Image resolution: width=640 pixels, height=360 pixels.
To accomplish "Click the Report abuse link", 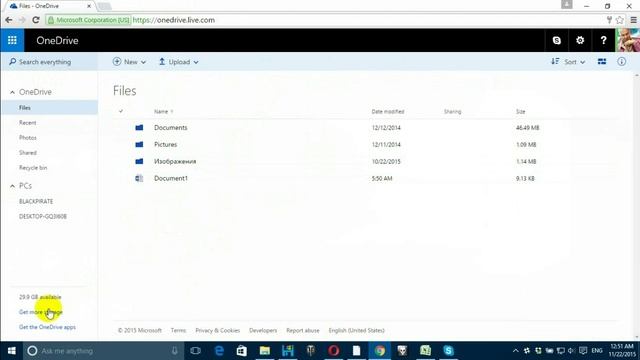I will click(x=302, y=330).
